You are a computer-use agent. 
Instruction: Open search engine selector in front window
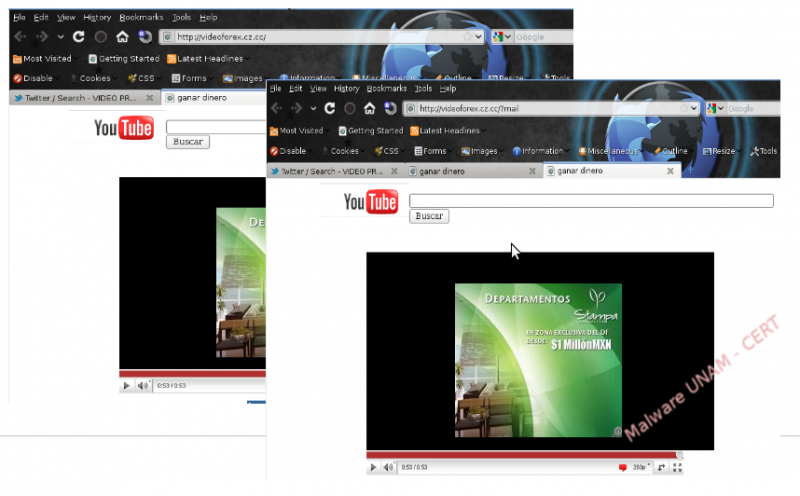coord(715,108)
